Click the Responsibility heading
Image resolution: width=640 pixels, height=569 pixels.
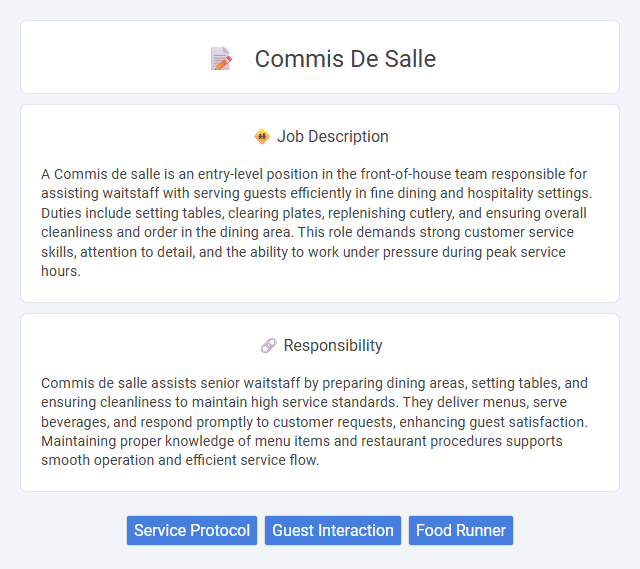(333, 345)
